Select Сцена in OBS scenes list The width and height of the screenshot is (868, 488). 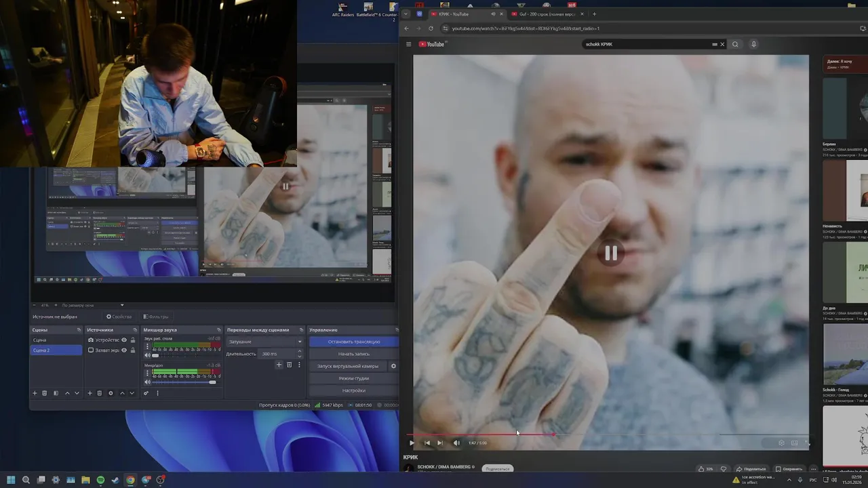(x=56, y=340)
